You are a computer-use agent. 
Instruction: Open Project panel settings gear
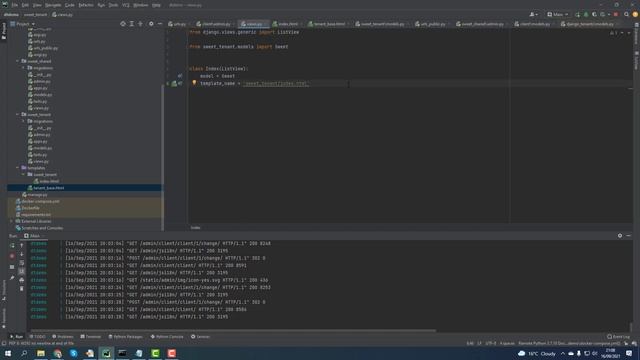click(x=151, y=24)
